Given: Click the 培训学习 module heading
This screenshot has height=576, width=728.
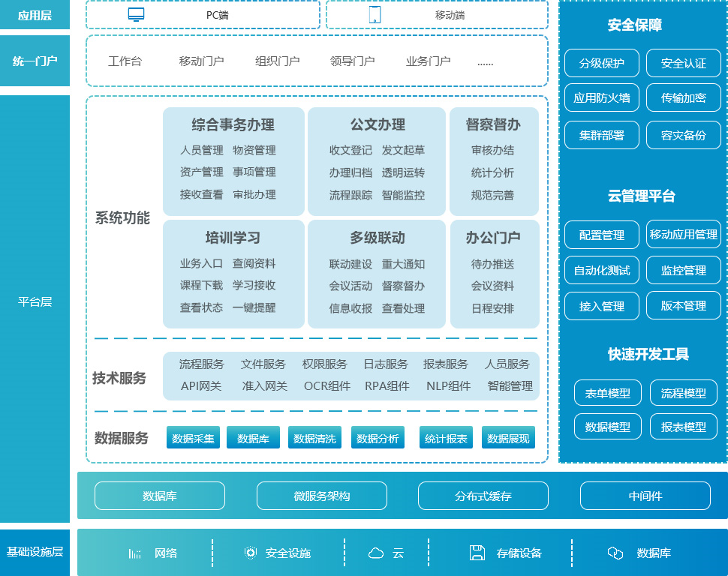Looking at the screenshot, I should [233, 238].
